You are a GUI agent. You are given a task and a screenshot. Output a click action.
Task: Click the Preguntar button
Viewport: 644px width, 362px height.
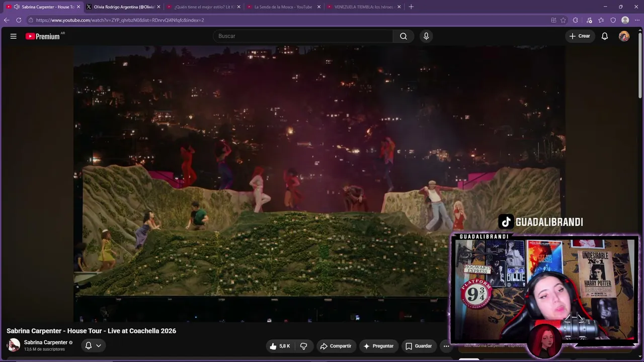pos(378,346)
